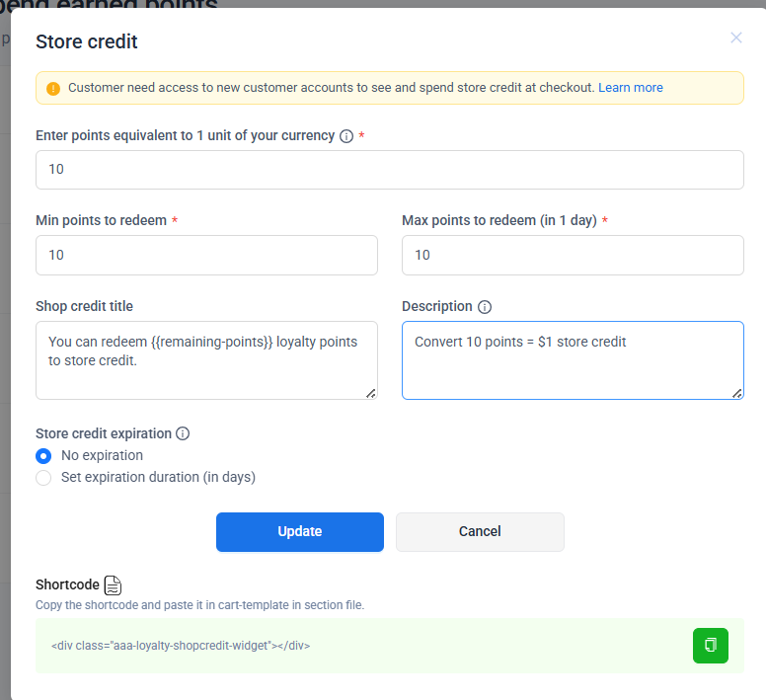Image resolution: width=766 pixels, height=700 pixels.
Task: Open the Learn more link
Action: 630,88
